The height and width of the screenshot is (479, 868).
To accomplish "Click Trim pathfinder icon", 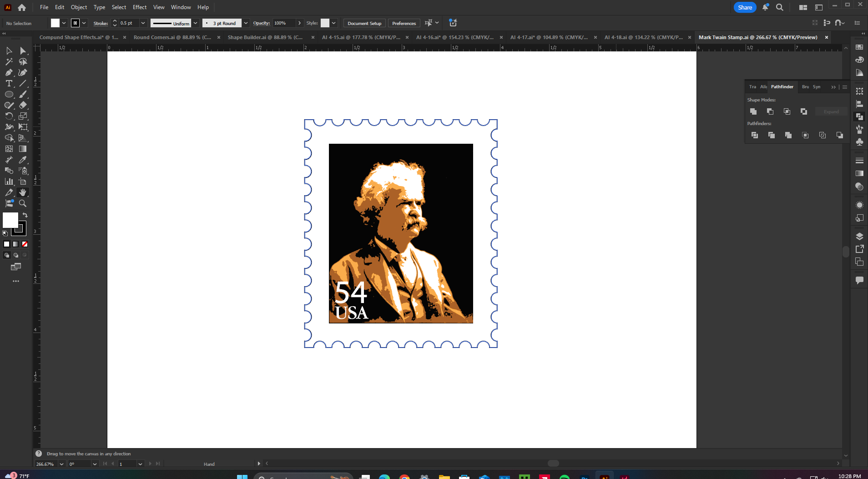I will point(772,135).
